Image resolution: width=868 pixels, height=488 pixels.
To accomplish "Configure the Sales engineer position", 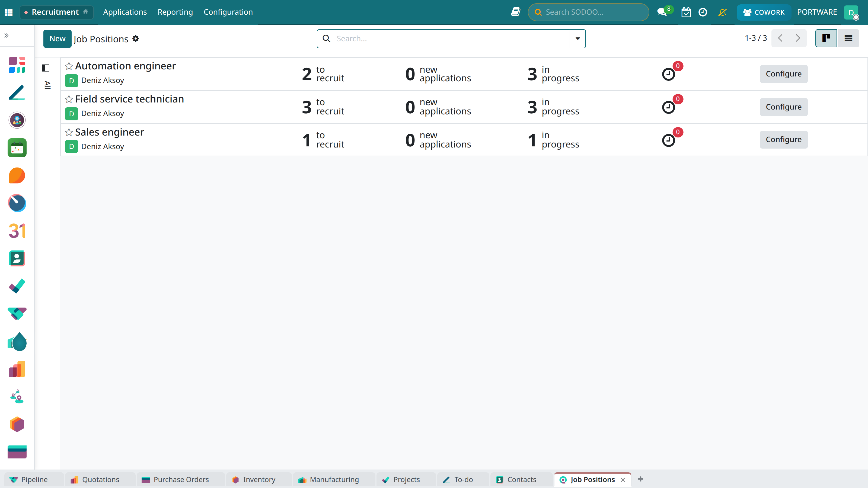I will pos(783,139).
